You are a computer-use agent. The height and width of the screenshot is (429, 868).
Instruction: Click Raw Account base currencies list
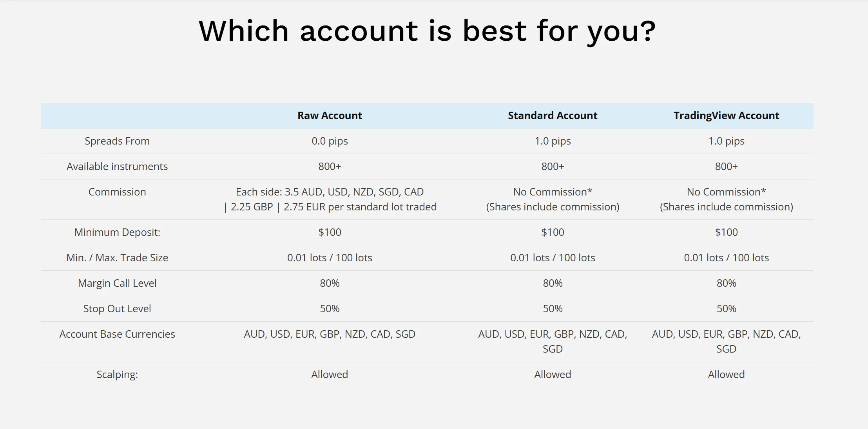click(x=330, y=334)
